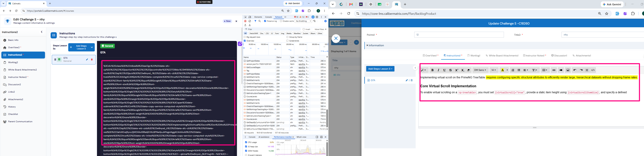
Task: Redo the last edit in the editor
Action: tap(581, 70)
